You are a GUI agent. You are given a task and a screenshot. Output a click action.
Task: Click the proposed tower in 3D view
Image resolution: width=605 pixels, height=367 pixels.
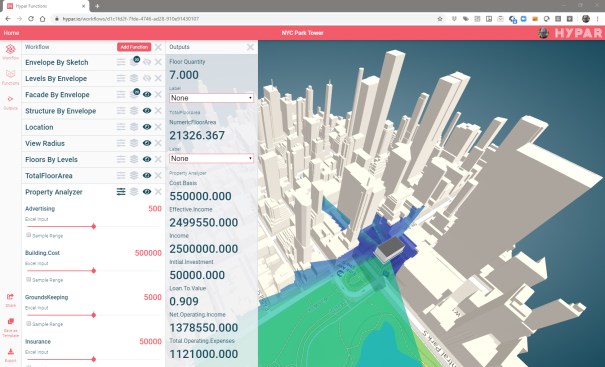pos(389,249)
